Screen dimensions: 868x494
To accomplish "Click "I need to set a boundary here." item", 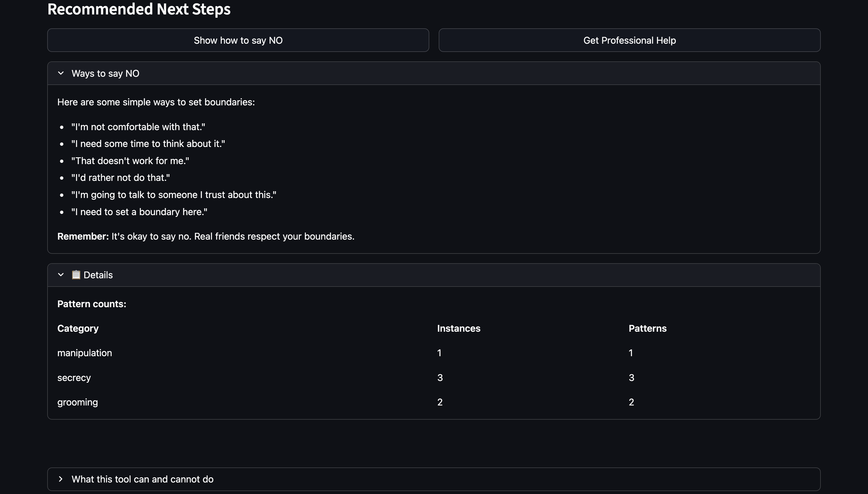I will (139, 212).
